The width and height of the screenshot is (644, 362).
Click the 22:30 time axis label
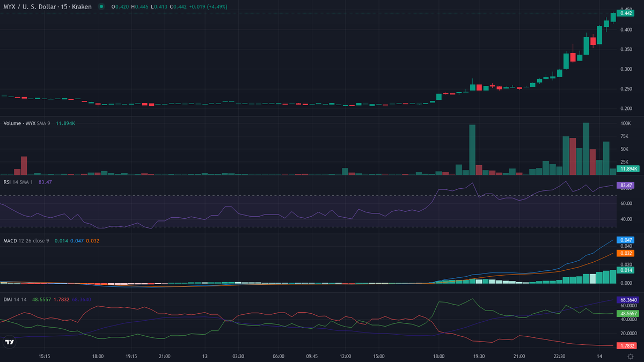coord(559,356)
